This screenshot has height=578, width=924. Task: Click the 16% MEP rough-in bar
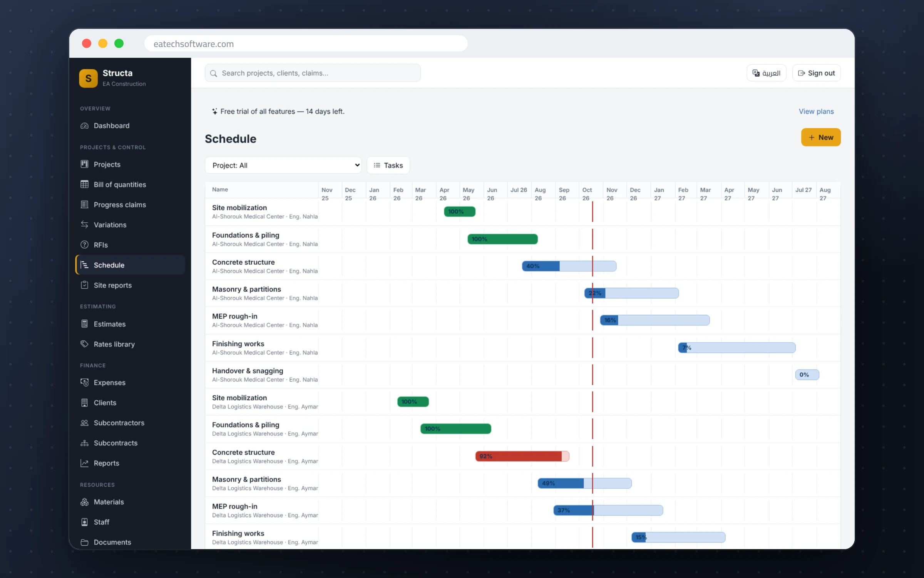(x=655, y=320)
